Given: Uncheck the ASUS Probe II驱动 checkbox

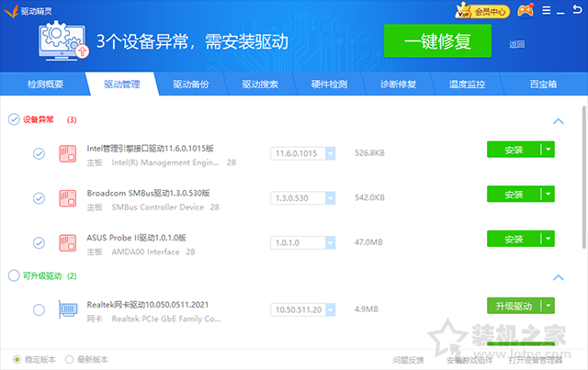Looking at the screenshot, I should point(39,243).
